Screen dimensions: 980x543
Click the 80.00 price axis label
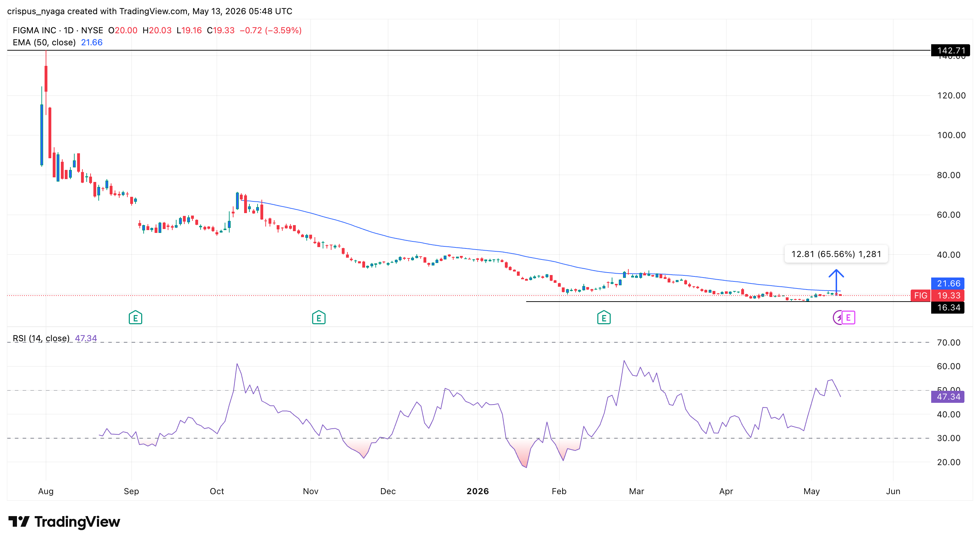click(949, 175)
